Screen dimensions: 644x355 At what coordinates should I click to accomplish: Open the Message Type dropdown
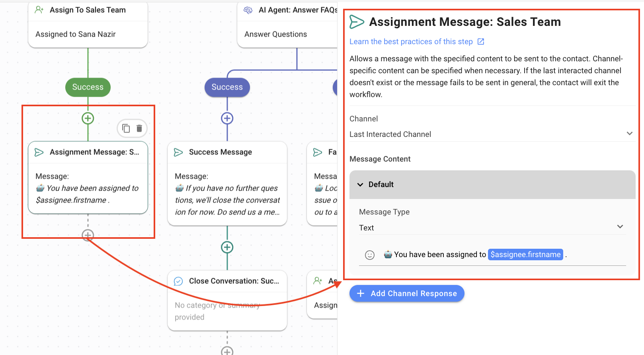pos(491,228)
